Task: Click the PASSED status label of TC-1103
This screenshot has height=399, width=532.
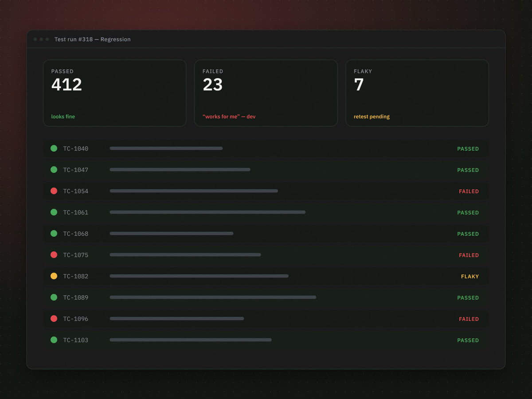Action: 468,340
